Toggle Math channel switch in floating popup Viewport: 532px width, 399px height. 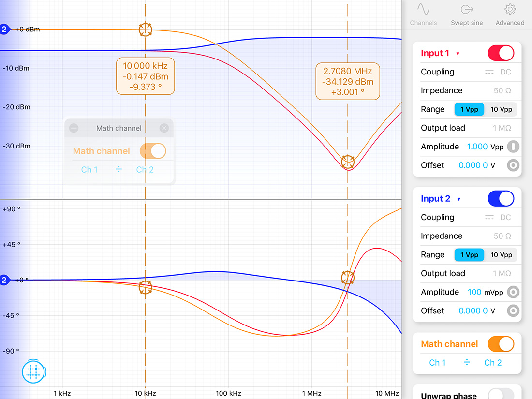coord(153,151)
